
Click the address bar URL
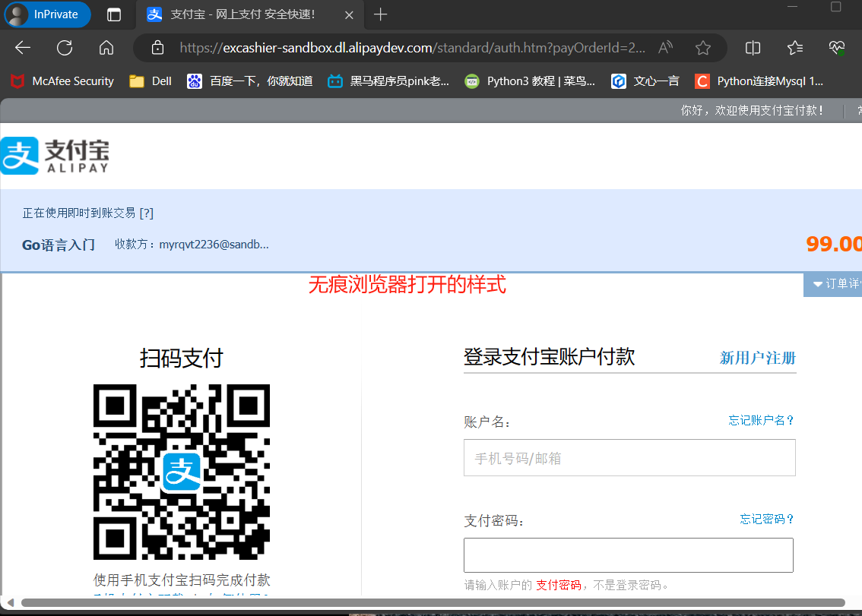(412, 48)
